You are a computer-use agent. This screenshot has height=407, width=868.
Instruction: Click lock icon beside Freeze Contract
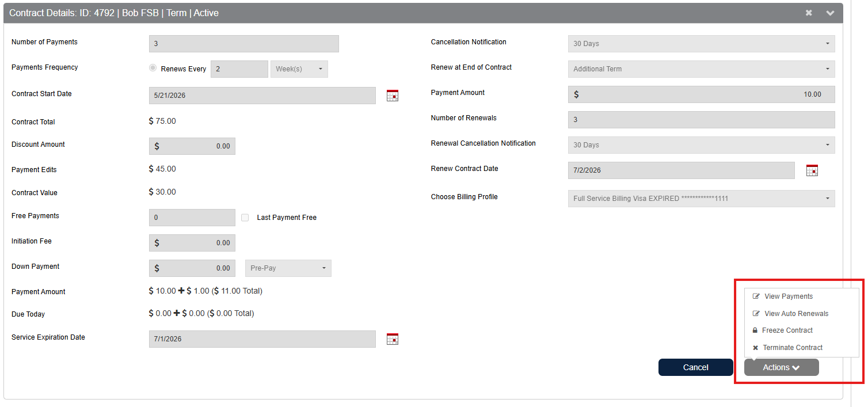click(x=756, y=330)
